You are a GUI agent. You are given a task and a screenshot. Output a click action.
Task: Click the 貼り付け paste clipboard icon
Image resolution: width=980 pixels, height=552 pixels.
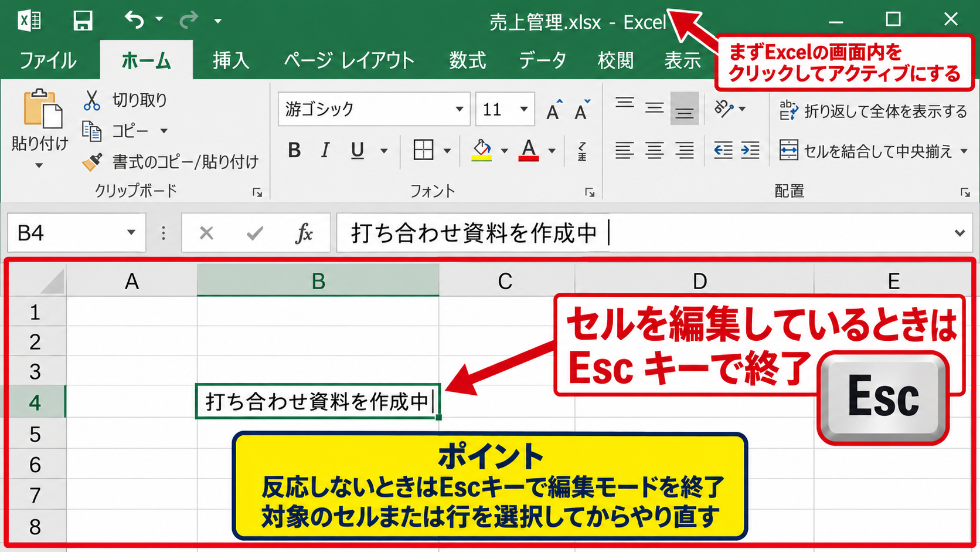pyautogui.click(x=42, y=109)
